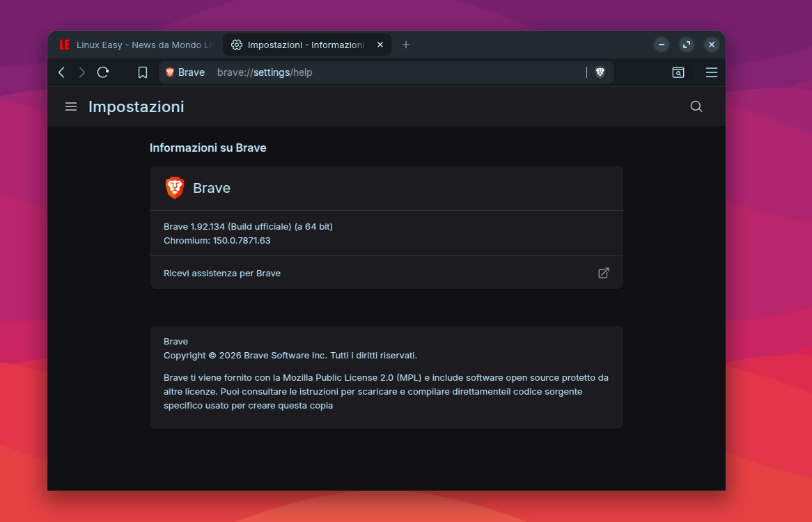Open the Brave main hamburger menu
The height and width of the screenshot is (522, 812).
click(712, 72)
